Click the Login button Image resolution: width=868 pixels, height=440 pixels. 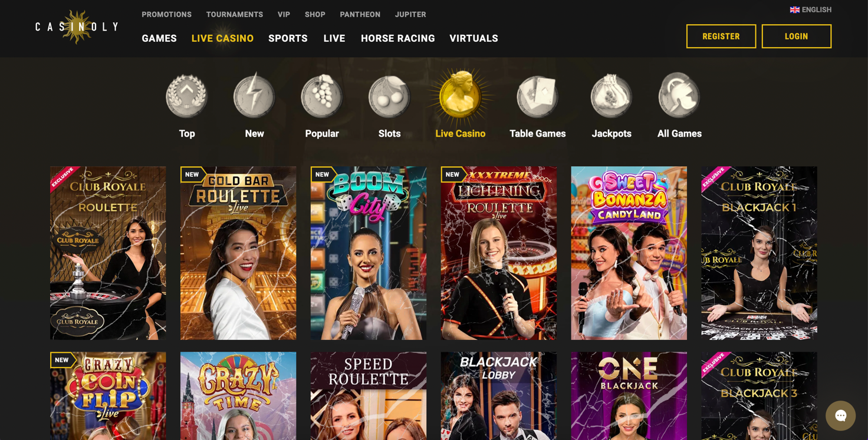point(796,37)
